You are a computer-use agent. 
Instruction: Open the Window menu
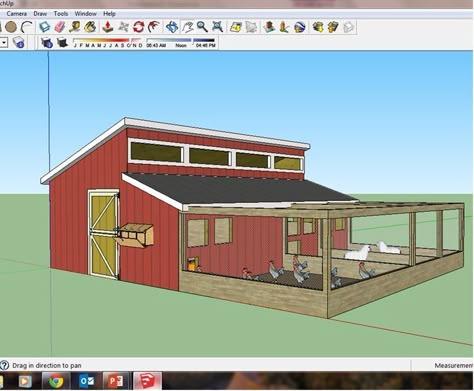pyautogui.click(x=85, y=14)
